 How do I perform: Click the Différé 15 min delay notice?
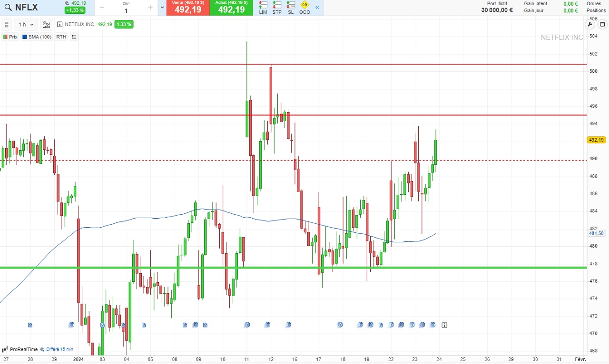tap(57, 349)
